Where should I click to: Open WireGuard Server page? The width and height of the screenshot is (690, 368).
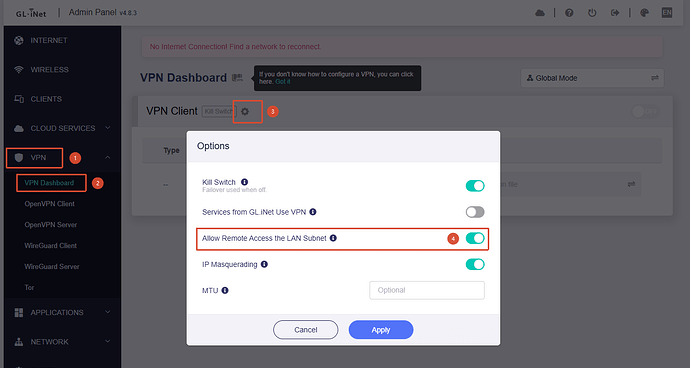[52, 266]
